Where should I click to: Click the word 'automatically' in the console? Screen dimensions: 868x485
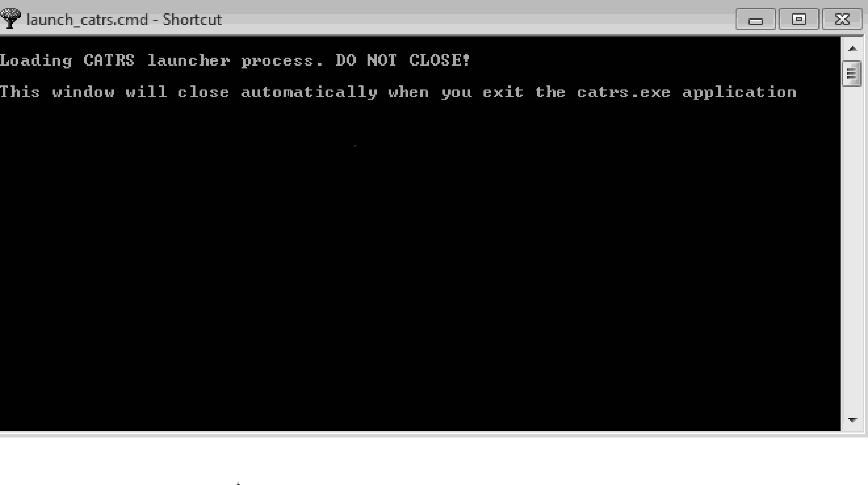(309, 93)
